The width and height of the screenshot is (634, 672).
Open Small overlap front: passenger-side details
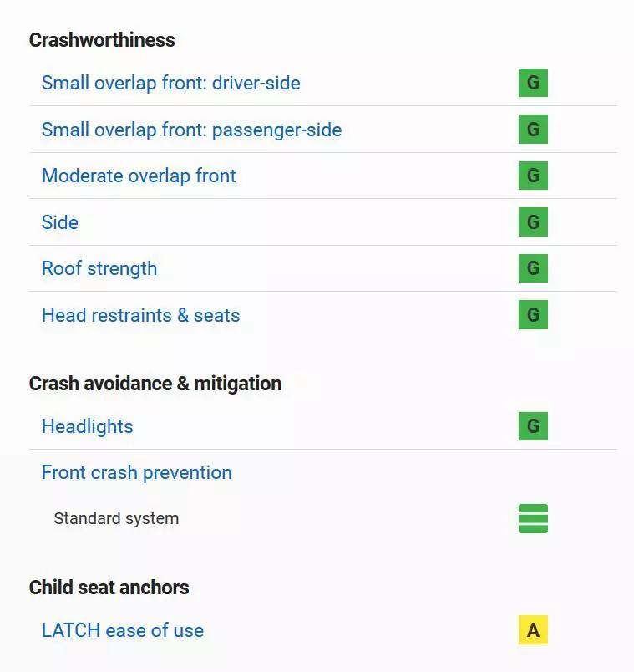(x=191, y=130)
